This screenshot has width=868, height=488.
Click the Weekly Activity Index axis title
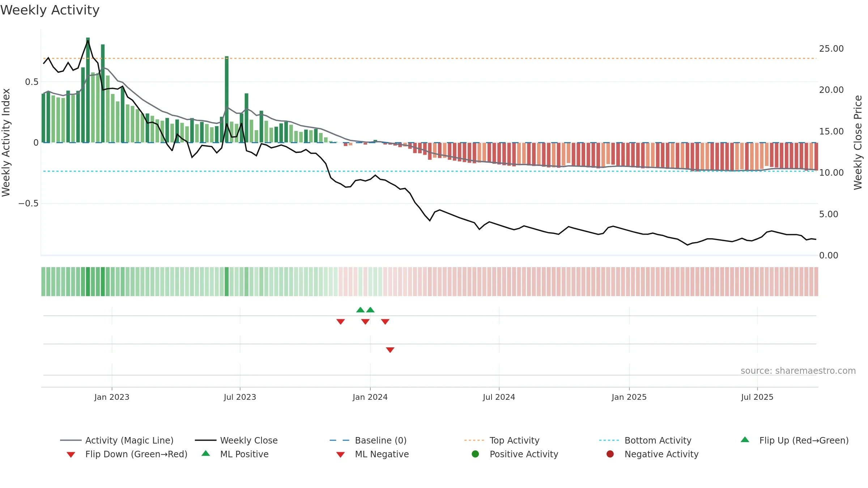point(6,142)
